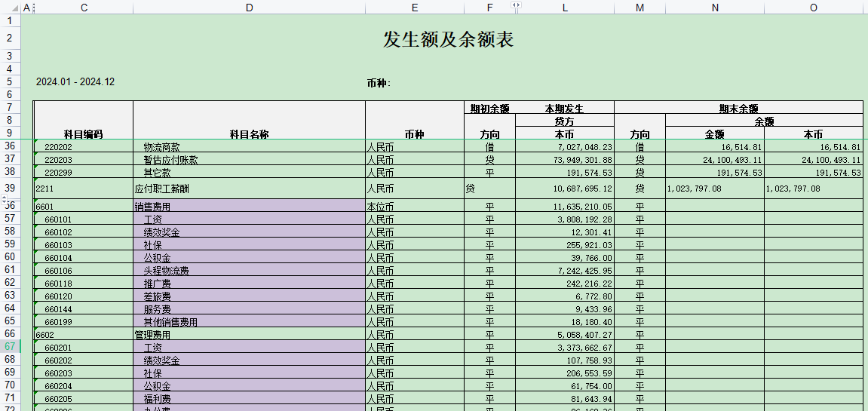Screen dimensions: 868x411
Task: Select column E header
Action: point(415,8)
